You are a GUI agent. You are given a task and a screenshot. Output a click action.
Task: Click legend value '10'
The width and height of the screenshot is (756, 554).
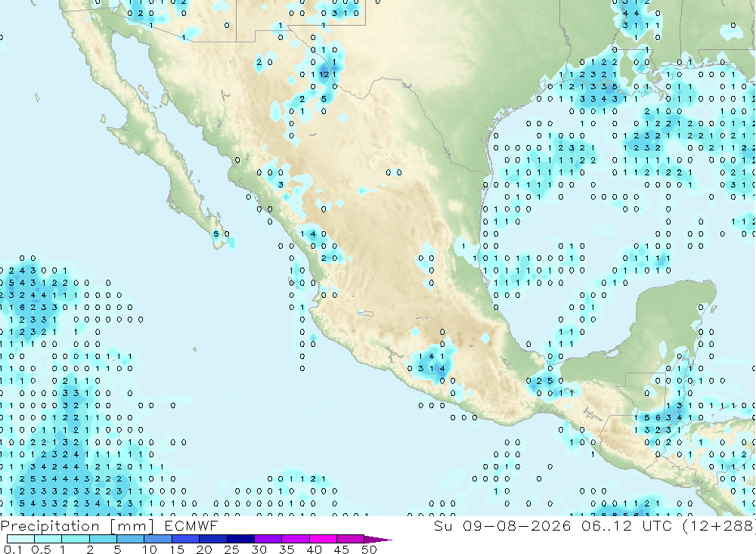point(150,549)
